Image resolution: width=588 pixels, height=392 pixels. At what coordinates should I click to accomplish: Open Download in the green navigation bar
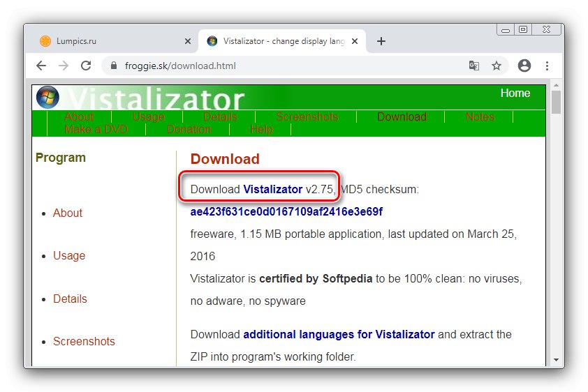click(x=402, y=116)
